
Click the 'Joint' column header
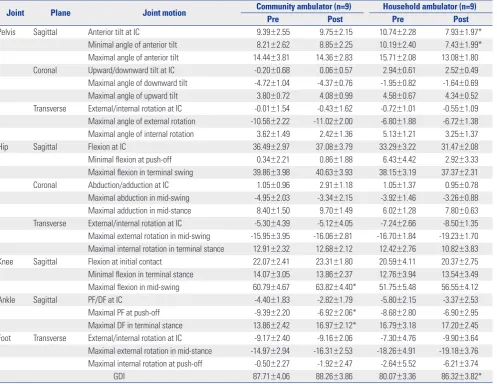pos(15,13)
